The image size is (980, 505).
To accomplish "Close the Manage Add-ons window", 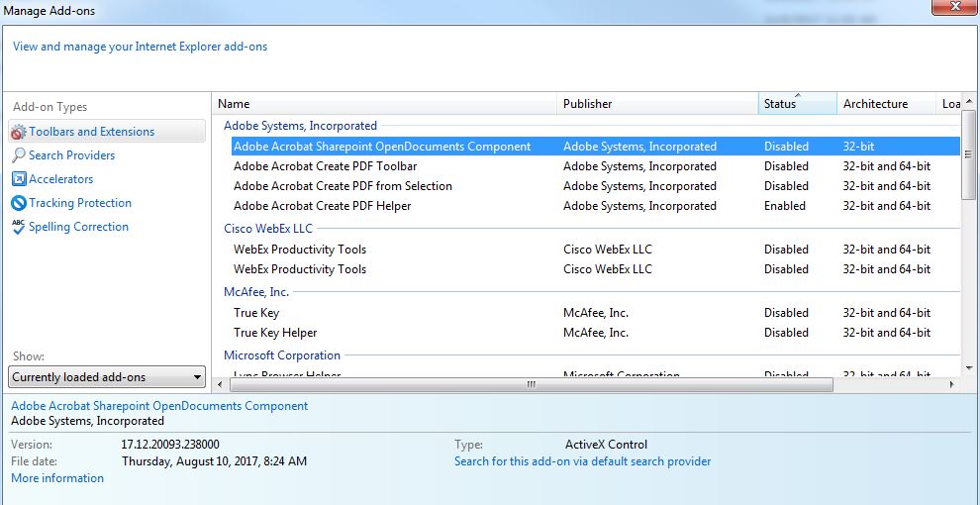I will [954, 7].
